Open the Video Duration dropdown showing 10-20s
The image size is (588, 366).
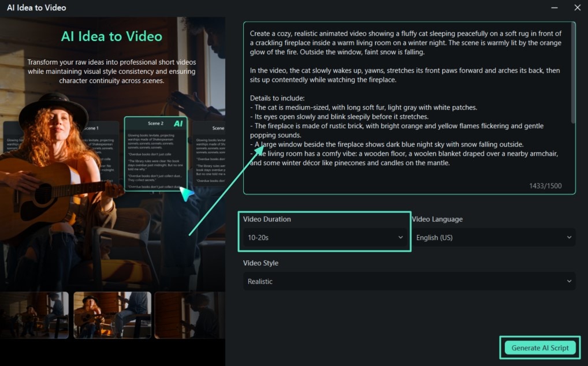[325, 237]
